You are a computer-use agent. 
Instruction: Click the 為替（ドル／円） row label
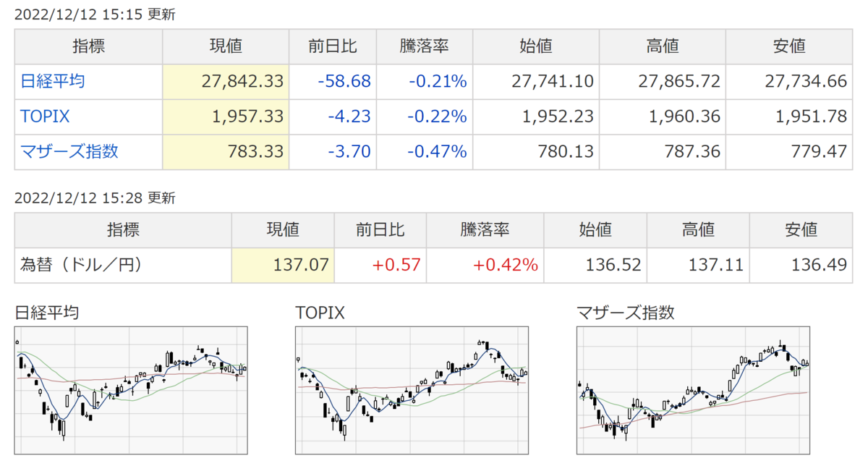click(80, 266)
